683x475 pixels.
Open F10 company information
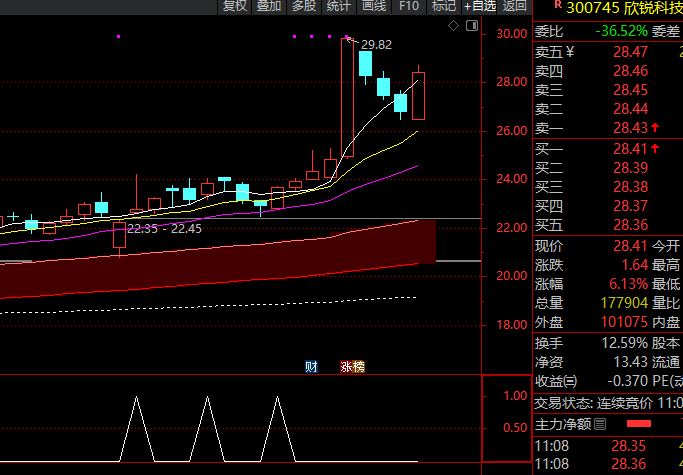click(x=409, y=6)
